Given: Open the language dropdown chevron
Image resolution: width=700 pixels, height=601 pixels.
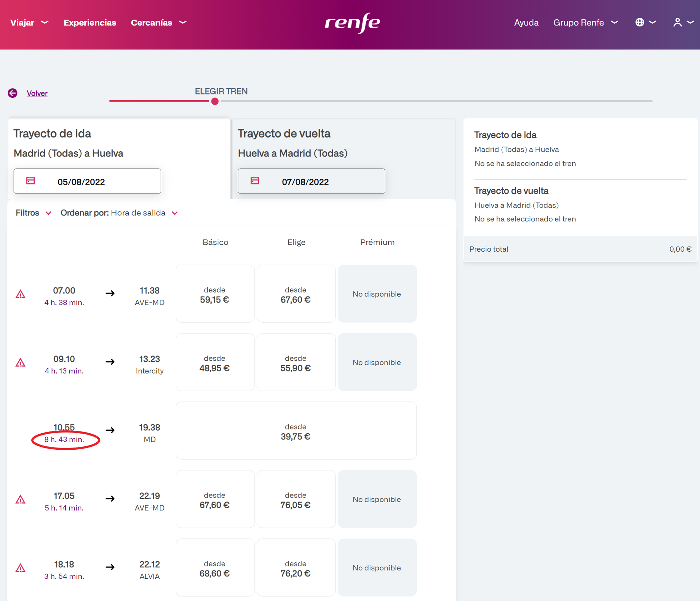Looking at the screenshot, I should [x=653, y=23].
